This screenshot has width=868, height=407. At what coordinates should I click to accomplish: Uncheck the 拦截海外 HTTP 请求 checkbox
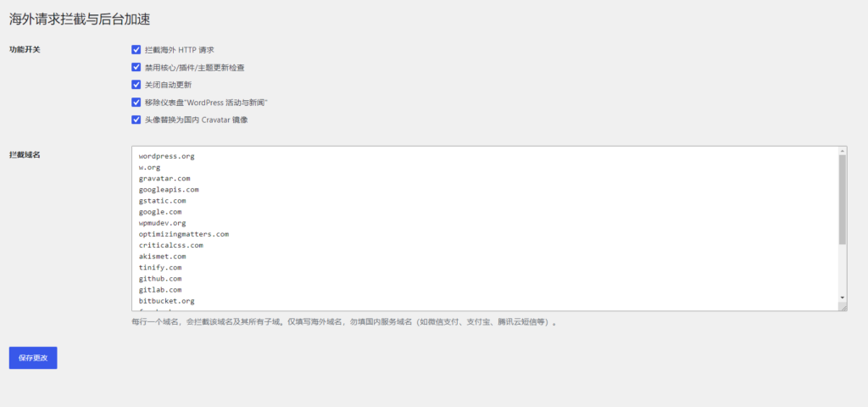[136, 50]
